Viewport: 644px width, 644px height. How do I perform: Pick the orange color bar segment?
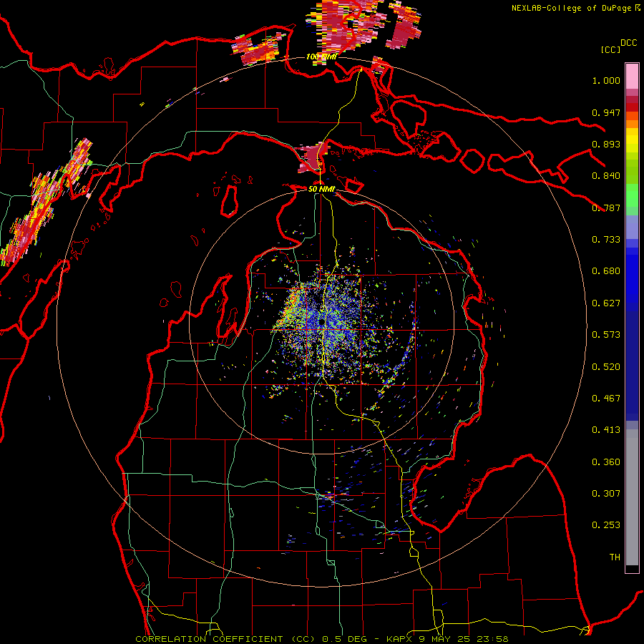point(632,124)
